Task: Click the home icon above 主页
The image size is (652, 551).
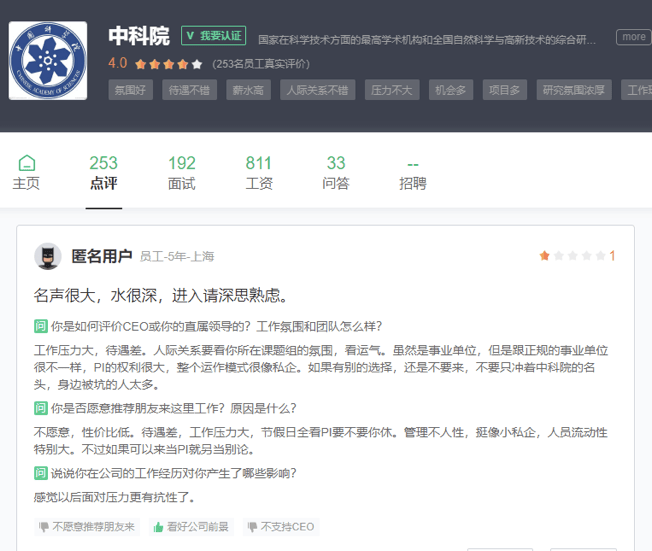Action: pos(27,163)
